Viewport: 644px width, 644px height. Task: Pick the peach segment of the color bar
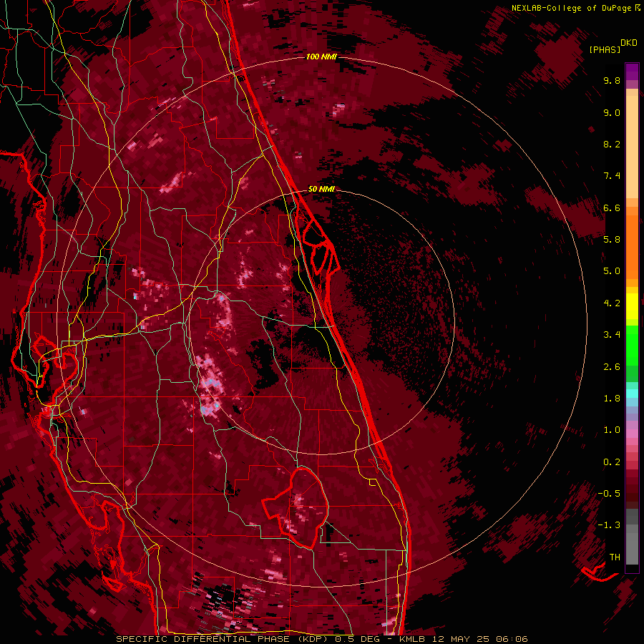[632, 147]
